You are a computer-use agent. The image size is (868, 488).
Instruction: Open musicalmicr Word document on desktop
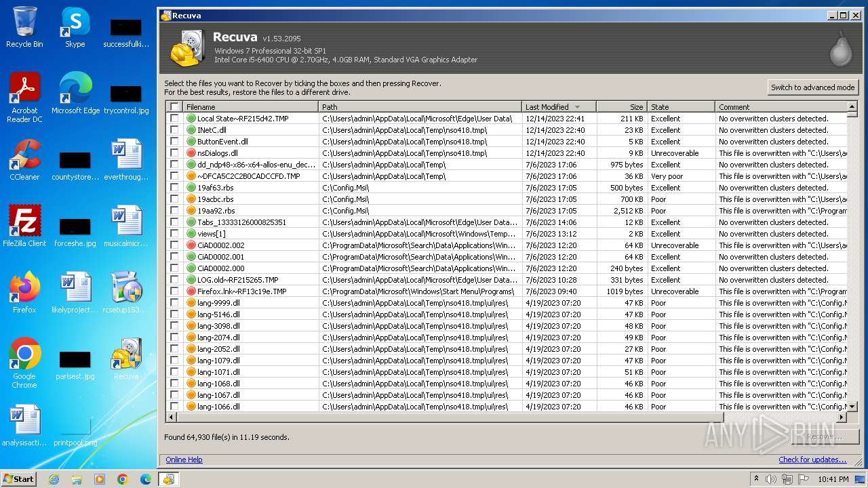click(x=126, y=226)
